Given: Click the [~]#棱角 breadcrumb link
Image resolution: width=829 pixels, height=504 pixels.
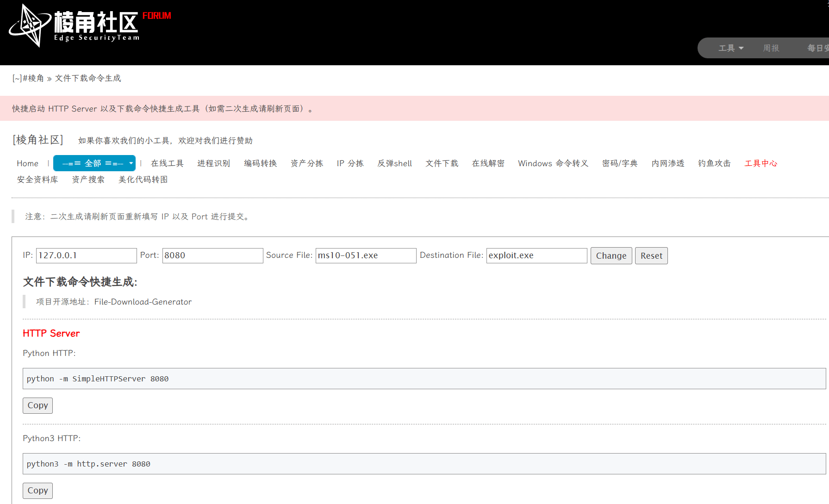Looking at the screenshot, I should click(x=28, y=78).
